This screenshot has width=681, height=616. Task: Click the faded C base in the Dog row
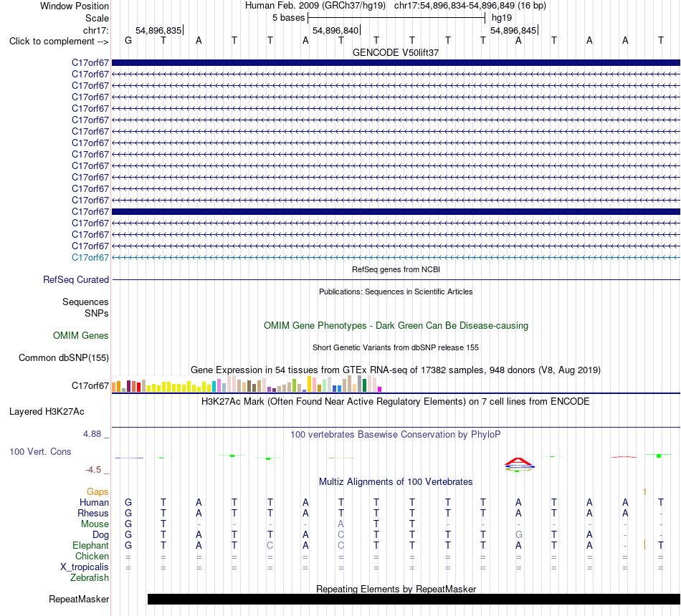[341, 535]
